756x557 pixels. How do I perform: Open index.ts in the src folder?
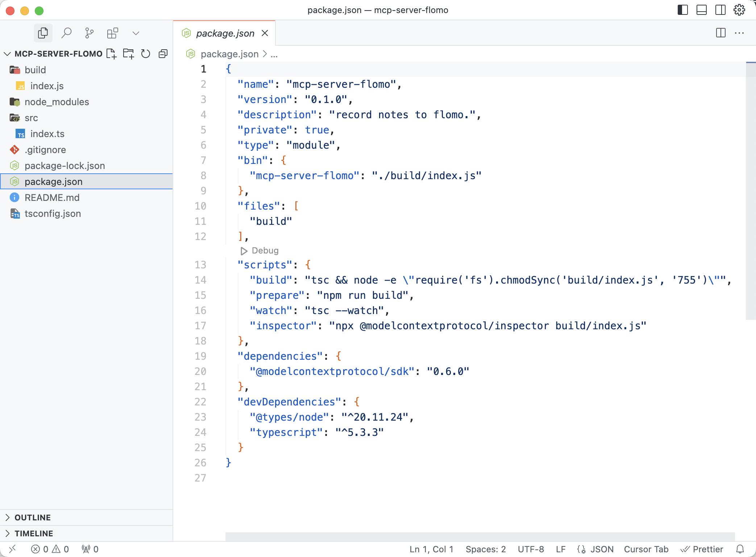(x=47, y=134)
